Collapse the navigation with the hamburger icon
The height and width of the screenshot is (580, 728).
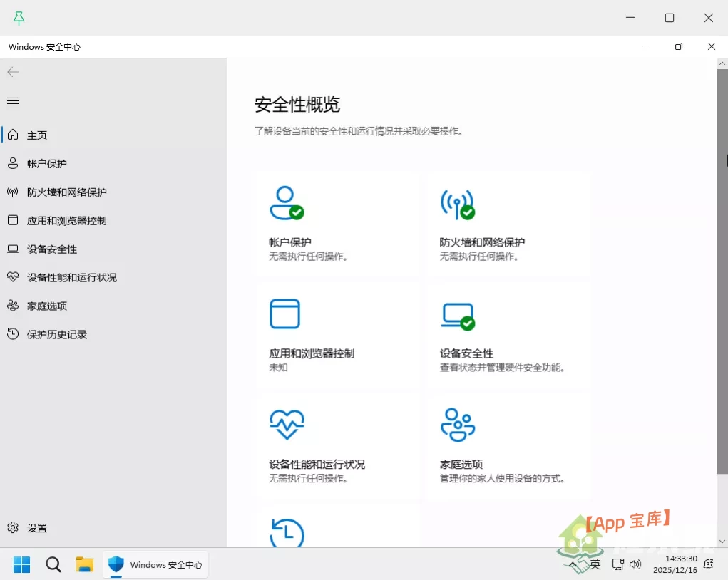(12, 100)
